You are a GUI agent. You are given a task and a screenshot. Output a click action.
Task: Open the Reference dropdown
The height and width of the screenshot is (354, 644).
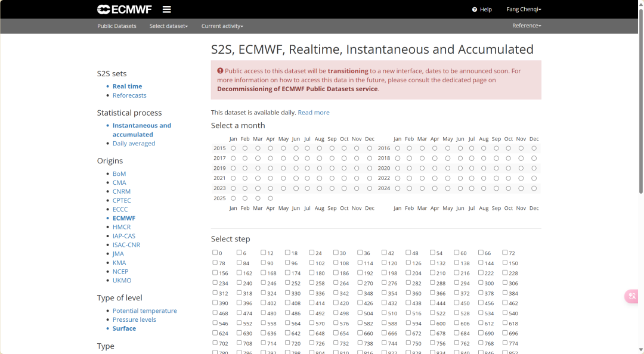(x=527, y=26)
